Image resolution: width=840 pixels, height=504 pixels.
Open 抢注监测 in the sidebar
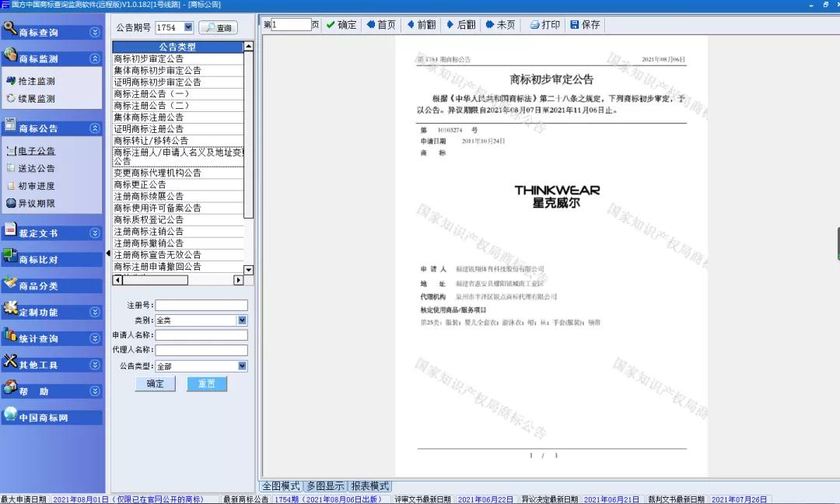pos(37,81)
